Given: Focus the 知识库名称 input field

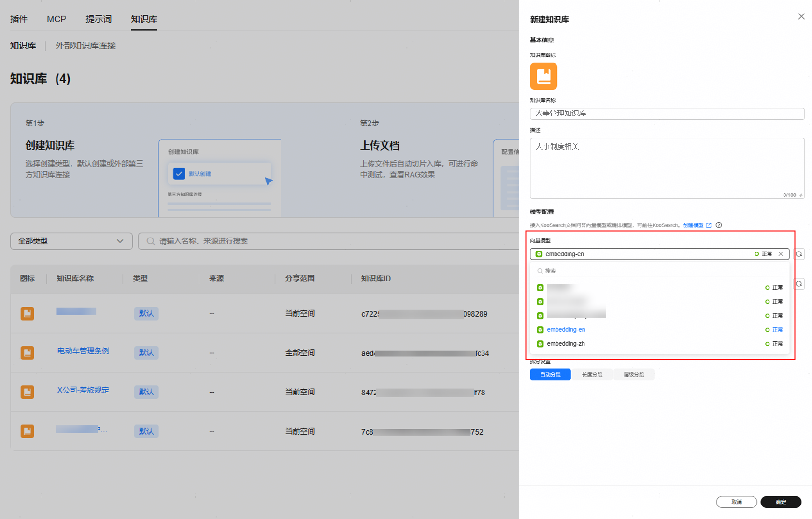Looking at the screenshot, I should [667, 113].
